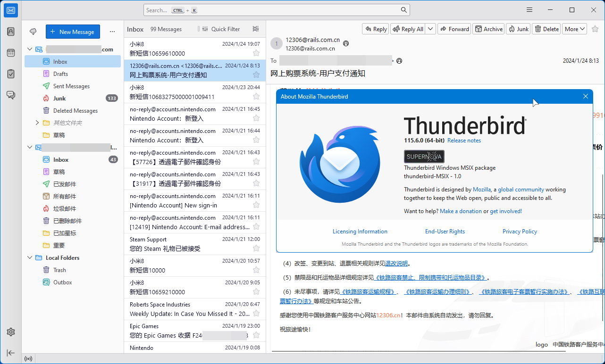Open 铁路旅客运输规程 link in email
Image resolution: width=605 pixels, height=364 pixels.
pos(368,292)
